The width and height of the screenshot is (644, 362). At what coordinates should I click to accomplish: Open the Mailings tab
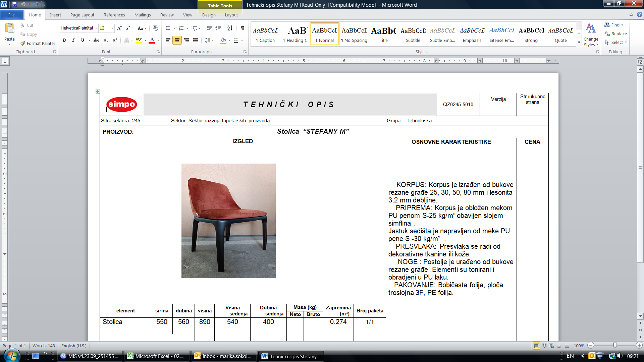pyautogui.click(x=143, y=15)
